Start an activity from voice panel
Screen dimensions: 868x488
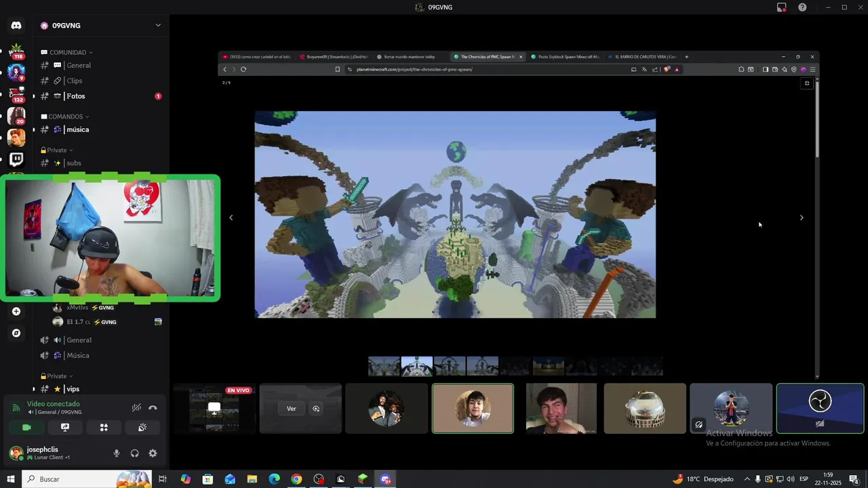pos(104,428)
